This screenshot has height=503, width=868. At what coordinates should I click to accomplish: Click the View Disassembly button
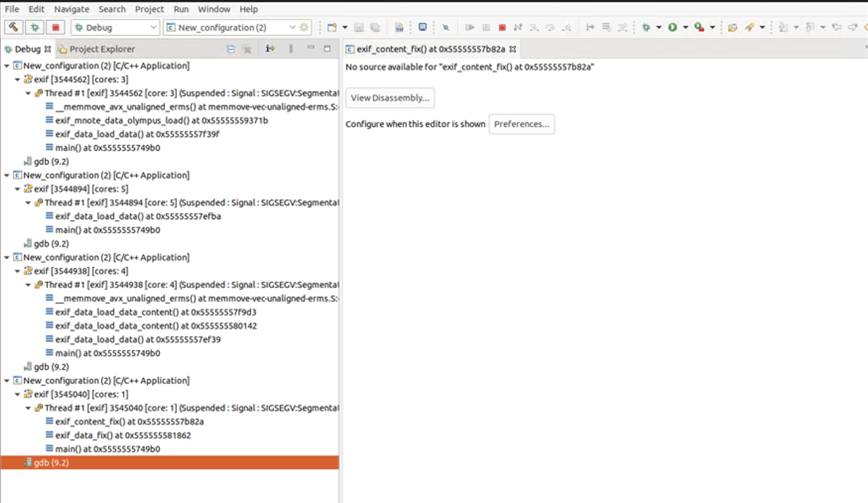390,98
